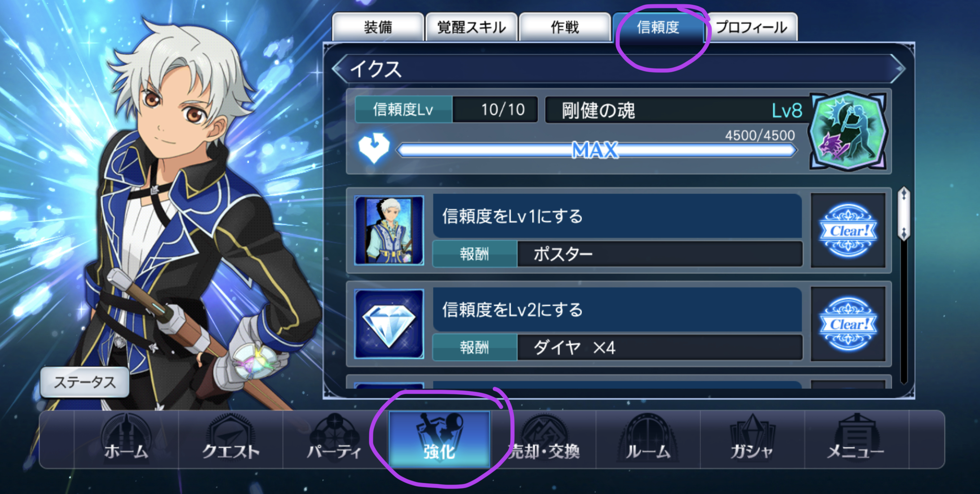
Task: Switch to previous character with left arrow
Action: click(340, 69)
